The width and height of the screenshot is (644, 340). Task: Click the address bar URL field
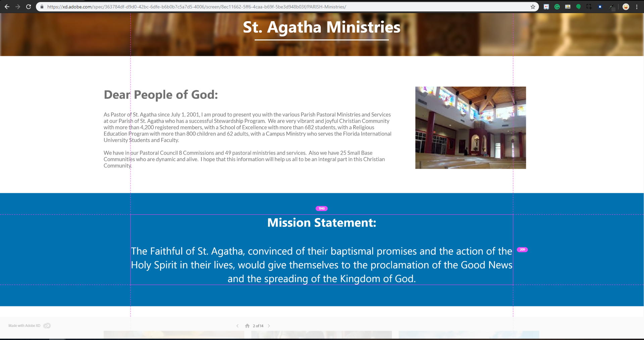click(x=268, y=7)
